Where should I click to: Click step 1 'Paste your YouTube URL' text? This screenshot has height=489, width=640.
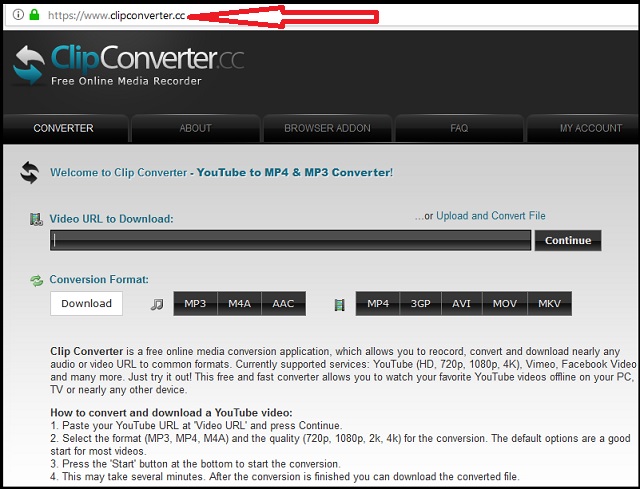pos(196,425)
